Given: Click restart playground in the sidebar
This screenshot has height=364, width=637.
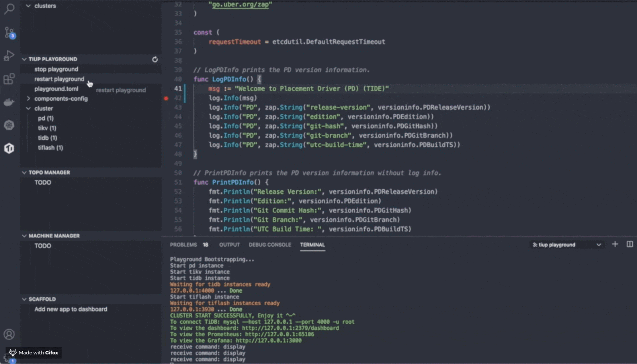Looking at the screenshot, I should tap(59, 79).
